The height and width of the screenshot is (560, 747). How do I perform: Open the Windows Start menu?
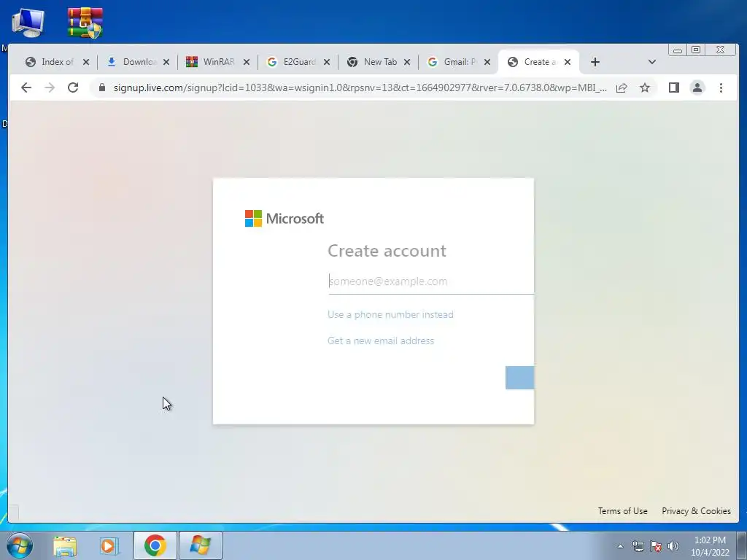click(x=20, y=545)
